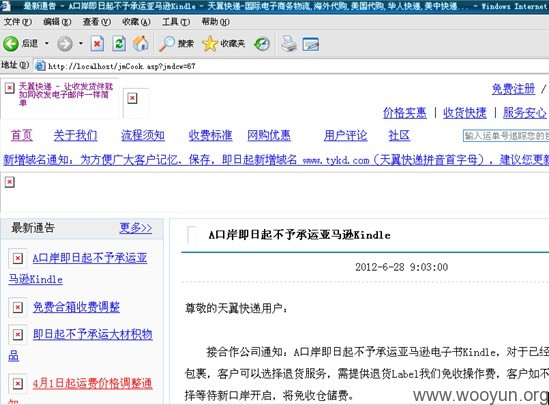
Task: Open the 收费标准 navigation link
Action: coord(210,135)
